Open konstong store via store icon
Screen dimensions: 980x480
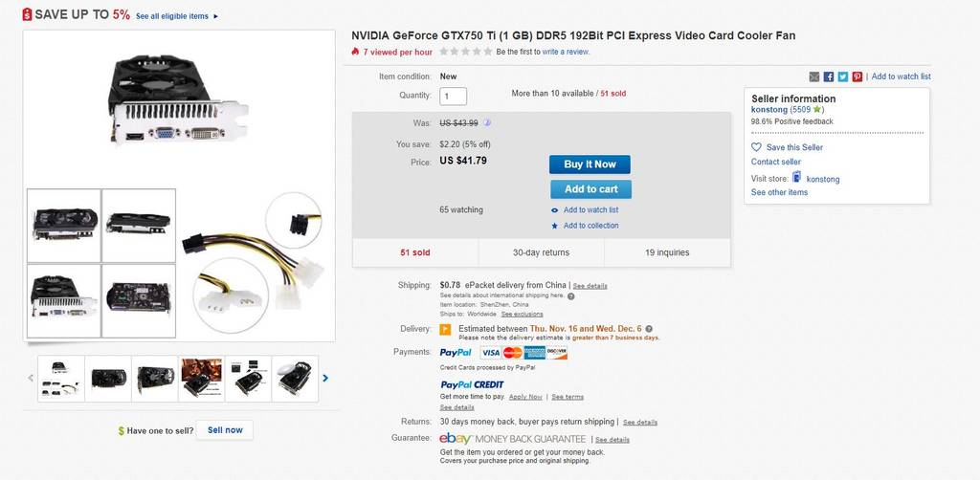click(796, 178)
